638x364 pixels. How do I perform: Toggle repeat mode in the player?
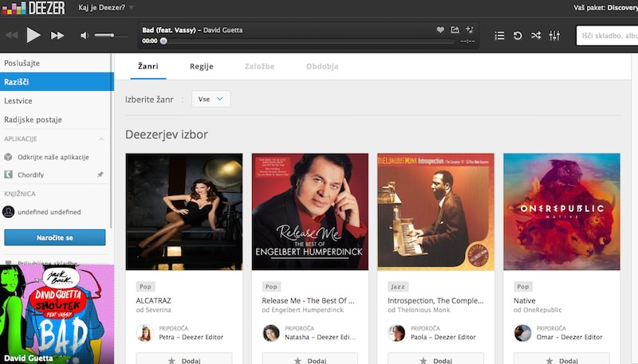click(518, 36)
